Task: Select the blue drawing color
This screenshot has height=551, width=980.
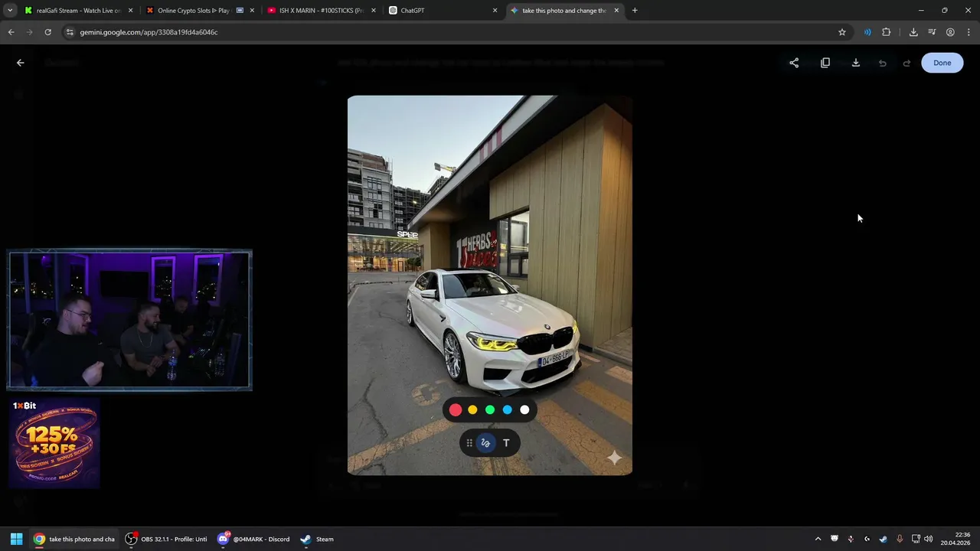Action: (507, 410)
